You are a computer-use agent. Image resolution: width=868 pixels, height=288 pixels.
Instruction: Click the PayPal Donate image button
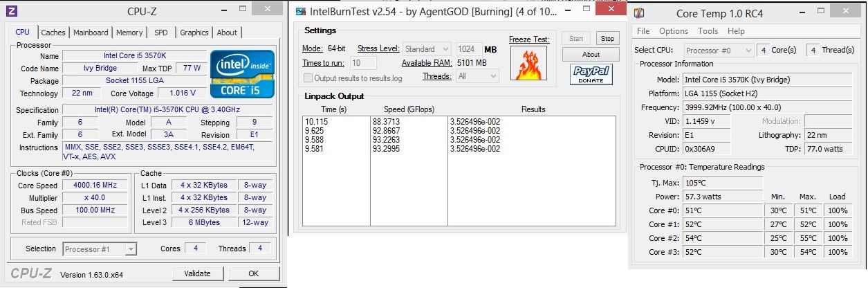591,75
